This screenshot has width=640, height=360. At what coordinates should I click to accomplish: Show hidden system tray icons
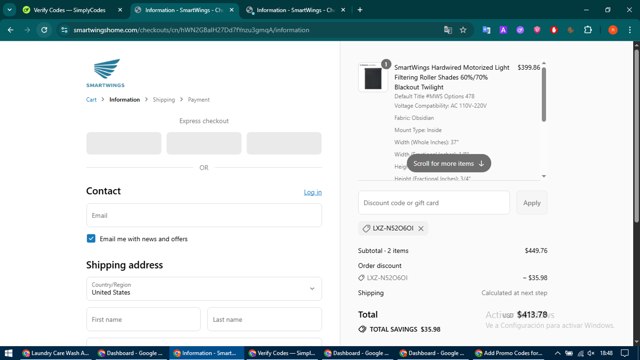coord(557,353)
